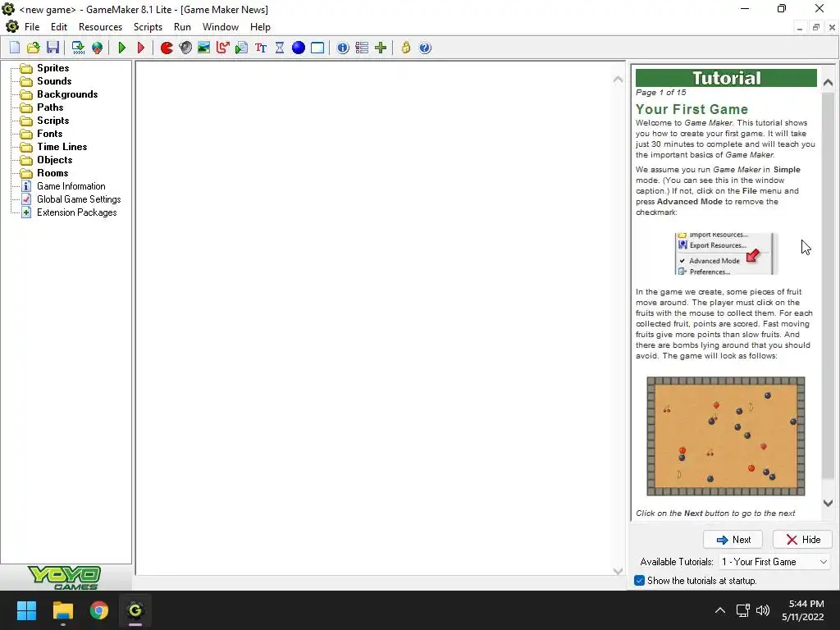Image resolution: width=840 pixels, height=630 pixels.
Task: Select the Objects folder in tree
Action: [x=54, y=160]
